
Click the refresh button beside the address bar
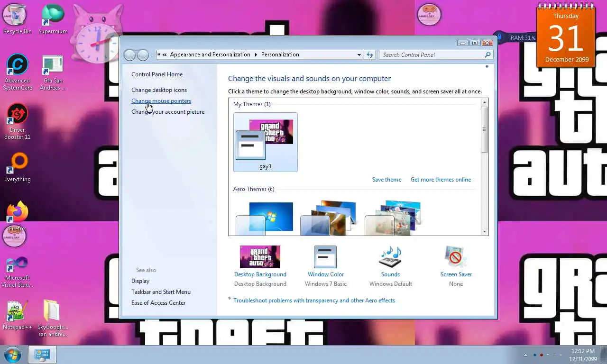(x=370, y=55)
